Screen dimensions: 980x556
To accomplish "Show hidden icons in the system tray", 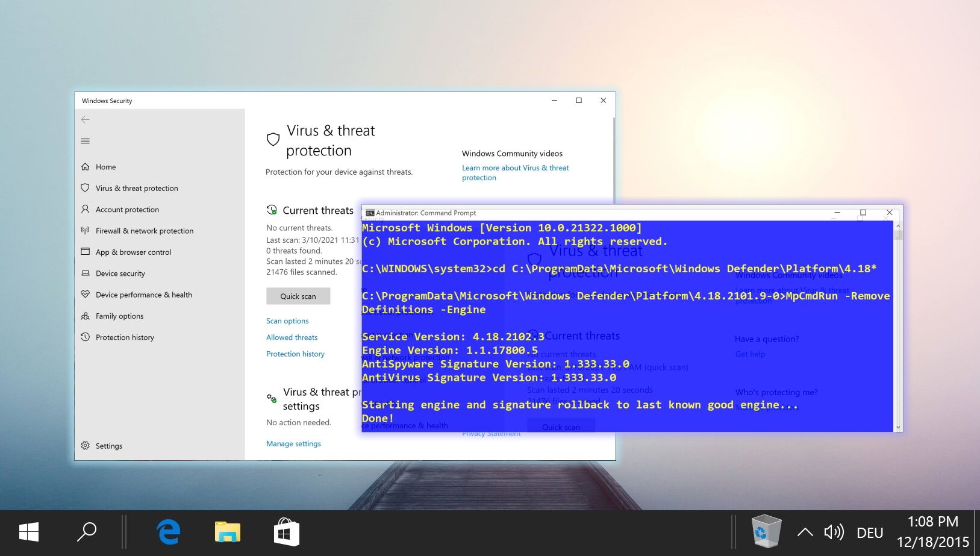I will click(805, 532).
